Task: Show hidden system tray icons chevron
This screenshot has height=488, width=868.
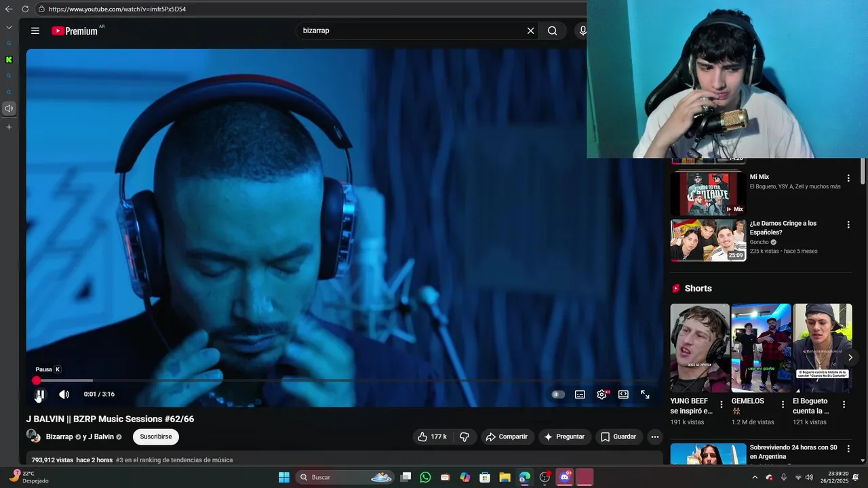Action: (x=755, y=477)
